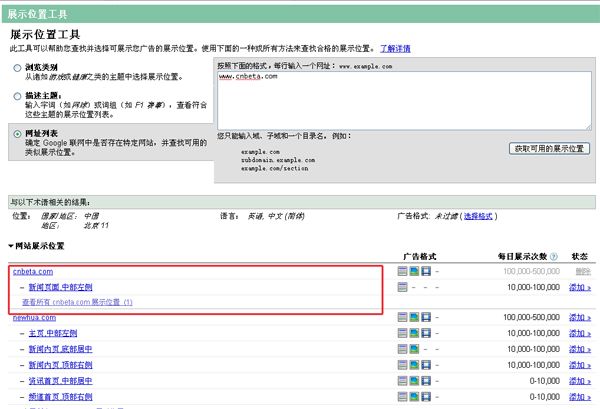The image size is (600, 409).
Task: Open the 了解详情 link
Action: 568,48
